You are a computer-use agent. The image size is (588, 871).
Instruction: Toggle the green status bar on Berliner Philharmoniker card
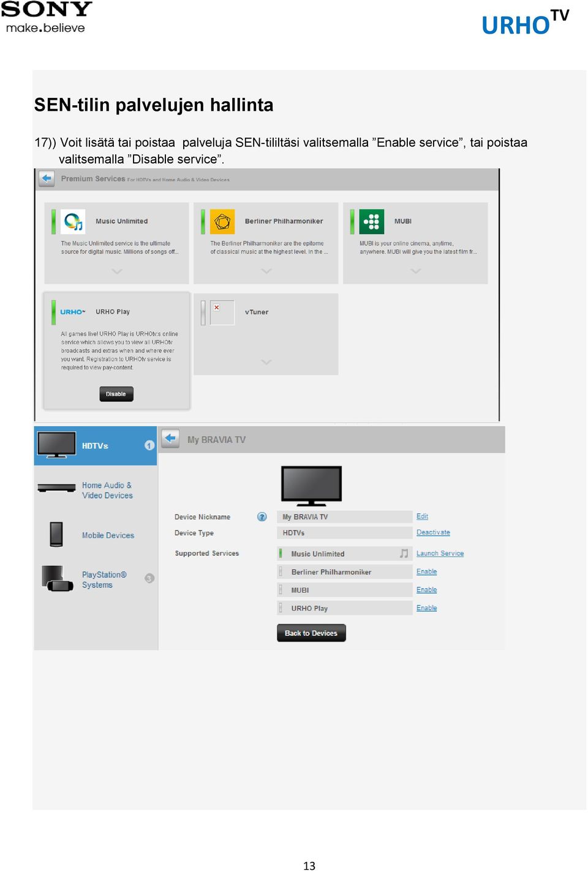pos(203,222)
